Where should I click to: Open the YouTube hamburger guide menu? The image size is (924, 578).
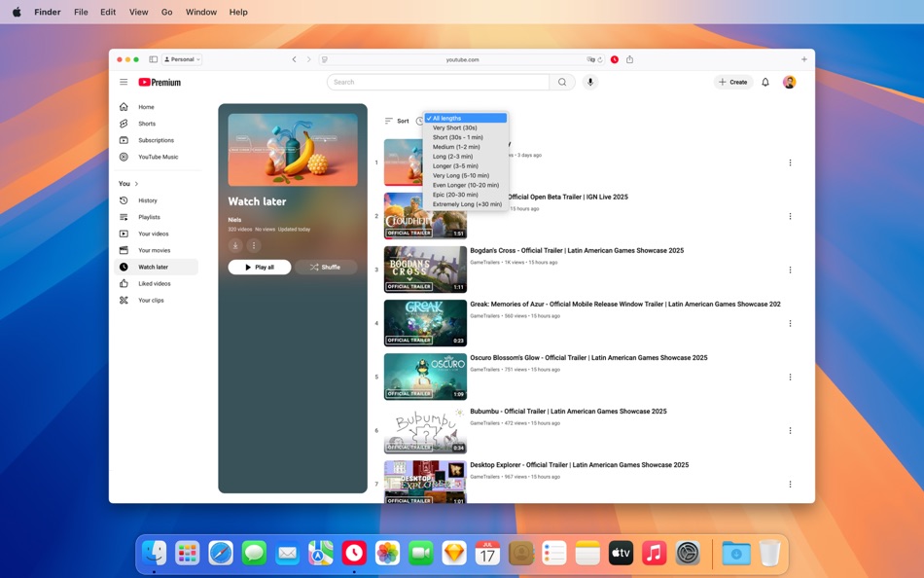tap(124, 82)
